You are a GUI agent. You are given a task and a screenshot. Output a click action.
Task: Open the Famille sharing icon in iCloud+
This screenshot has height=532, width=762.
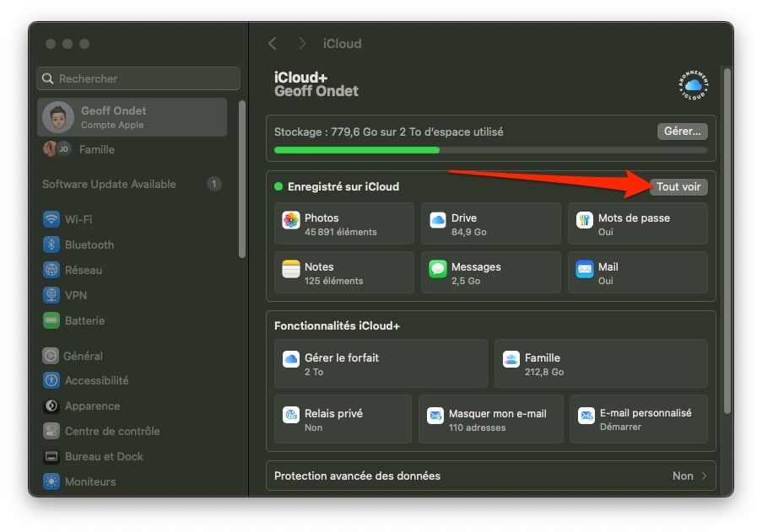click(x=511, y=359)
